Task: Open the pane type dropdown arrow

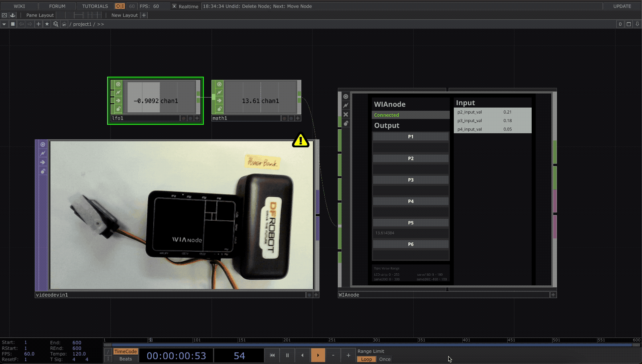Action: (4, 24)
